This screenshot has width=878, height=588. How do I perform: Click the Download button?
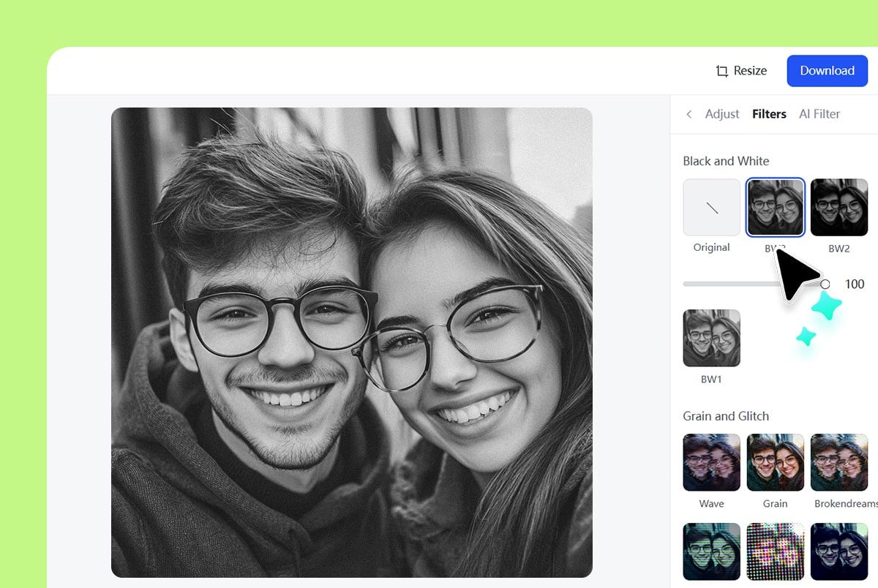pyautogui.click(x=827, y=71)
